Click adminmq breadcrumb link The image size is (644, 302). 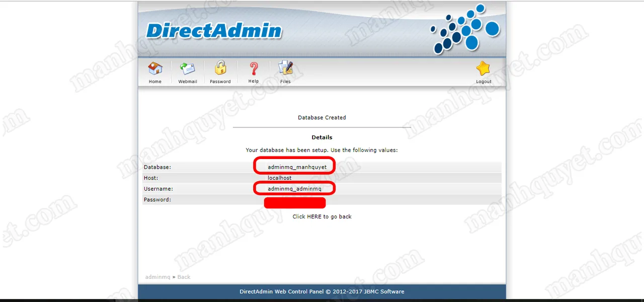[157, 277]
